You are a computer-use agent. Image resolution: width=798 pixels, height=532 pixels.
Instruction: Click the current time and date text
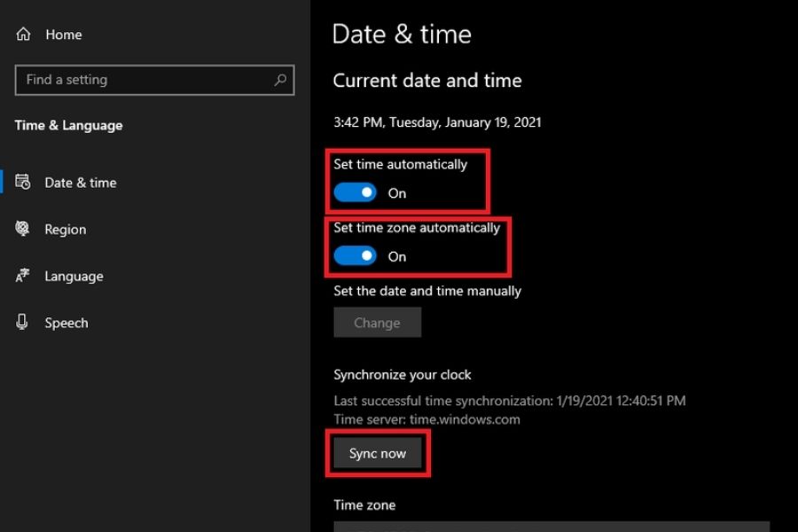click(x=437, y=122)
